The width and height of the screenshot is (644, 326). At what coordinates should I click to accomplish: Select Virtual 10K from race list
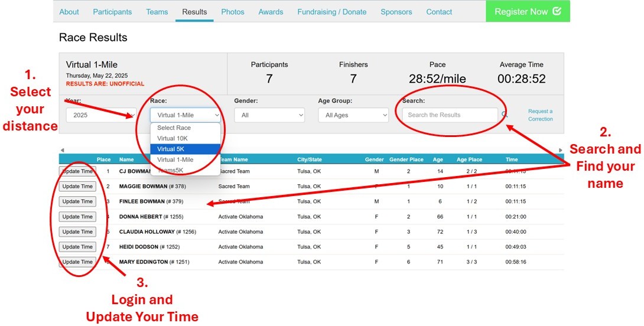[174, 138]
